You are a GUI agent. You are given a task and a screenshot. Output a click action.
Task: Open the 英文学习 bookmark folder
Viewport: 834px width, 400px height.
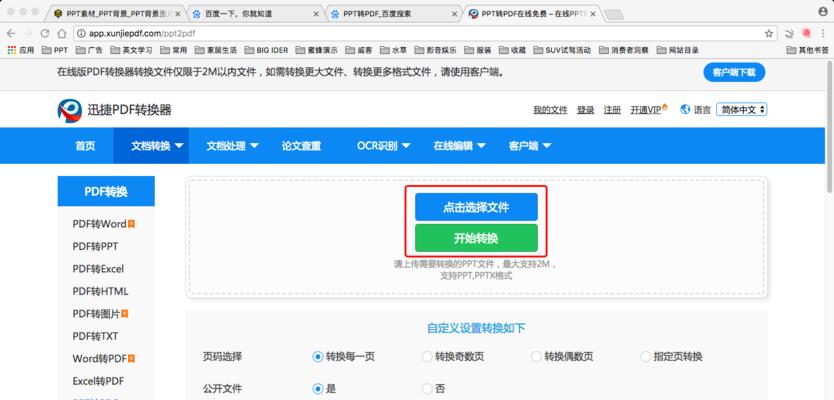[131, 50]
